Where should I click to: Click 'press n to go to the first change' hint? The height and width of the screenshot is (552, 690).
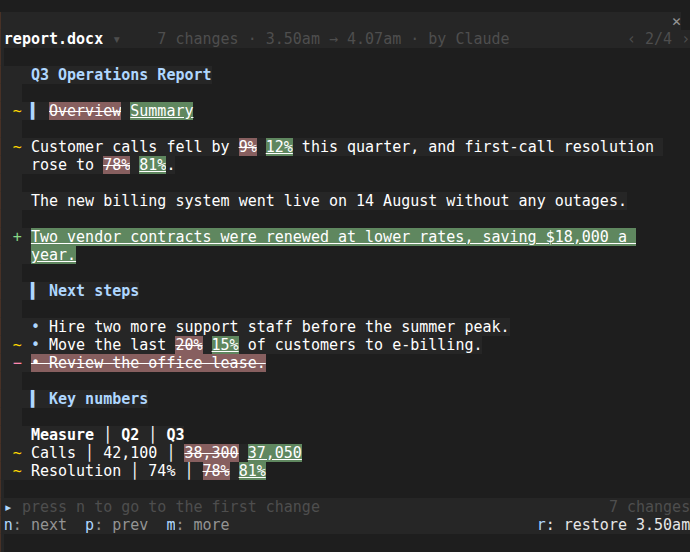(171, 507)
